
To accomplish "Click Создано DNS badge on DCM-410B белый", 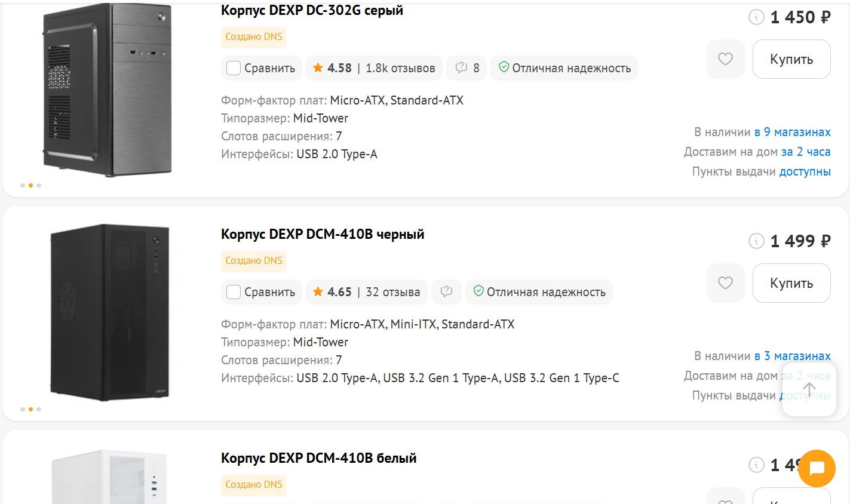I will tap(254, 485).
